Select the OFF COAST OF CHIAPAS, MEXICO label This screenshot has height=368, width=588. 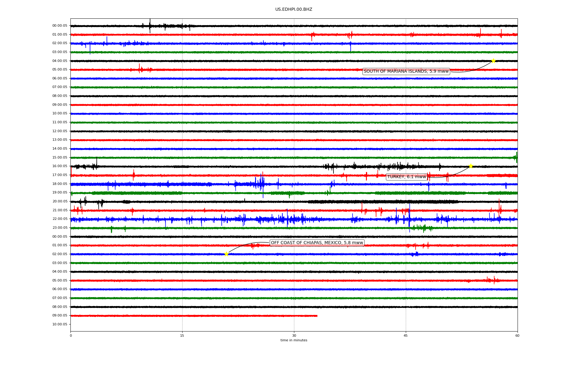(317, 243)
